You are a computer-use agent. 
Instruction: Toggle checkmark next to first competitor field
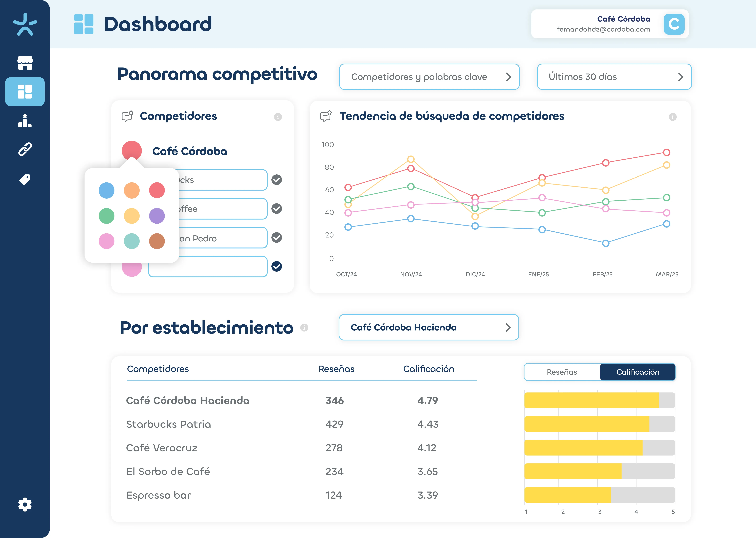click(x=277, y=180)
